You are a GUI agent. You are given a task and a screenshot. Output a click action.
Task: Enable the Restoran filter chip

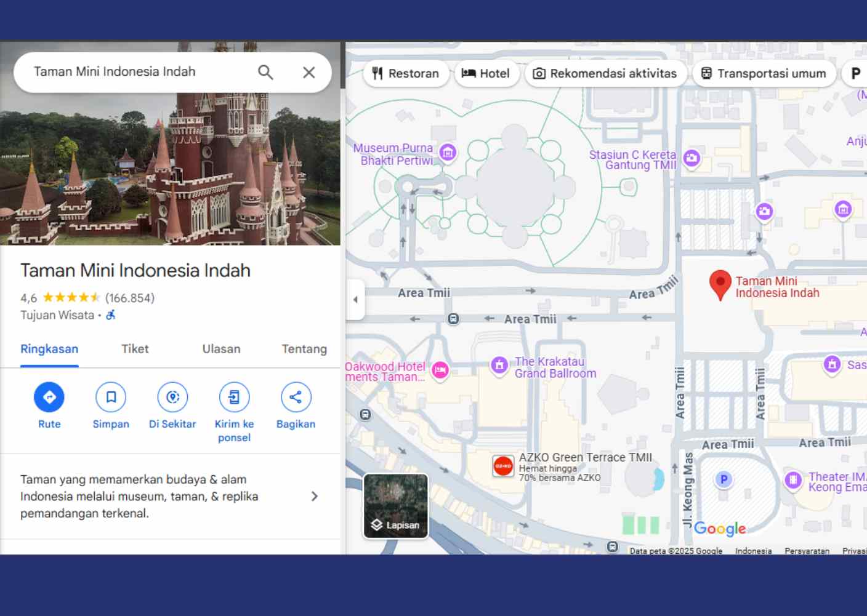coord(406,73)
